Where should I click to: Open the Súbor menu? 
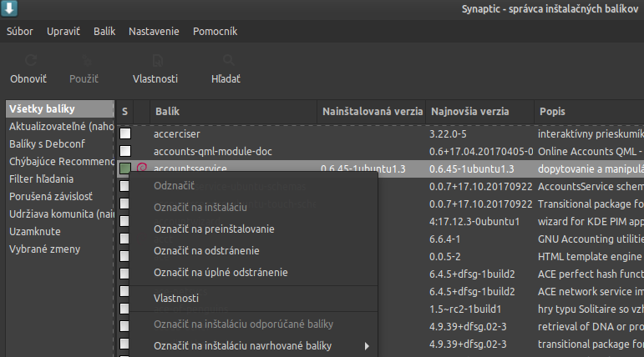point(20,31)
